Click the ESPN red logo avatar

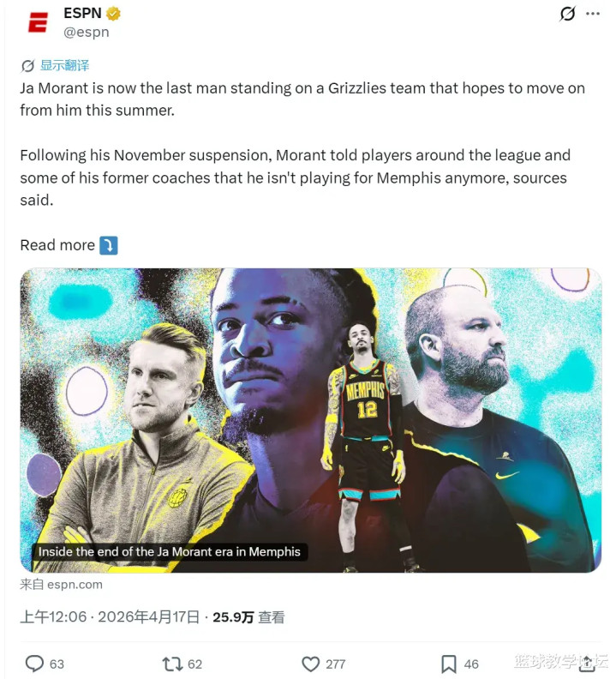[x=38, y=22]
